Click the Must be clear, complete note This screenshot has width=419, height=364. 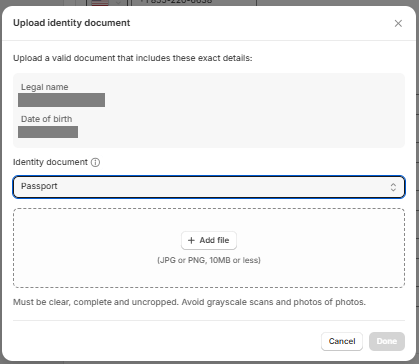click(x=189, y=302)
